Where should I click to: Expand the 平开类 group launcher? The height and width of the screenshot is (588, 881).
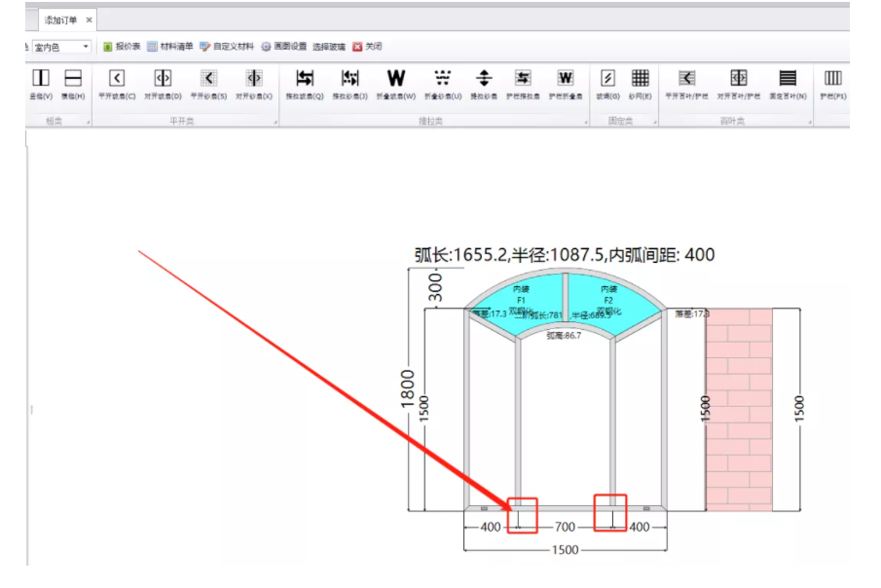tap(275, 123)
